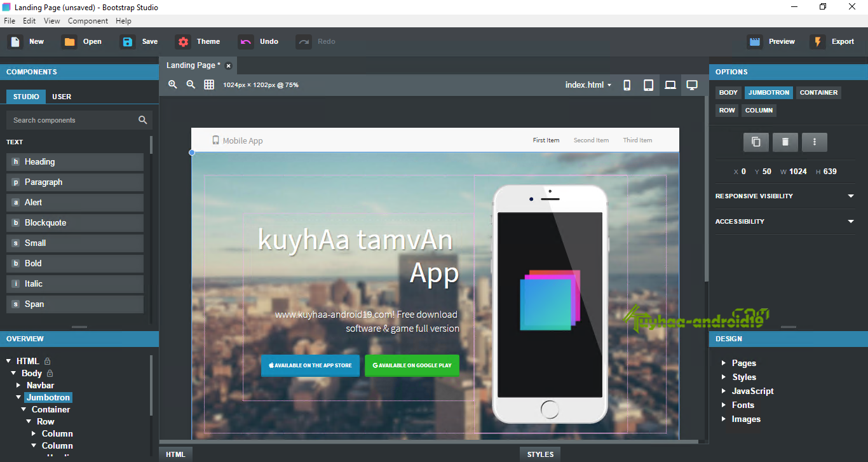Delete the selected component with trash icon

785,142
